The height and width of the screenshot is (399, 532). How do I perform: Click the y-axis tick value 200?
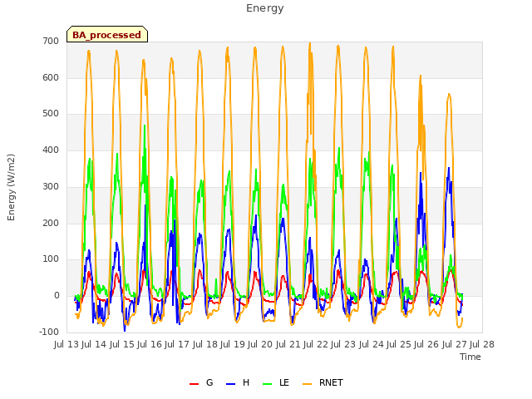[x=51, y=223]
